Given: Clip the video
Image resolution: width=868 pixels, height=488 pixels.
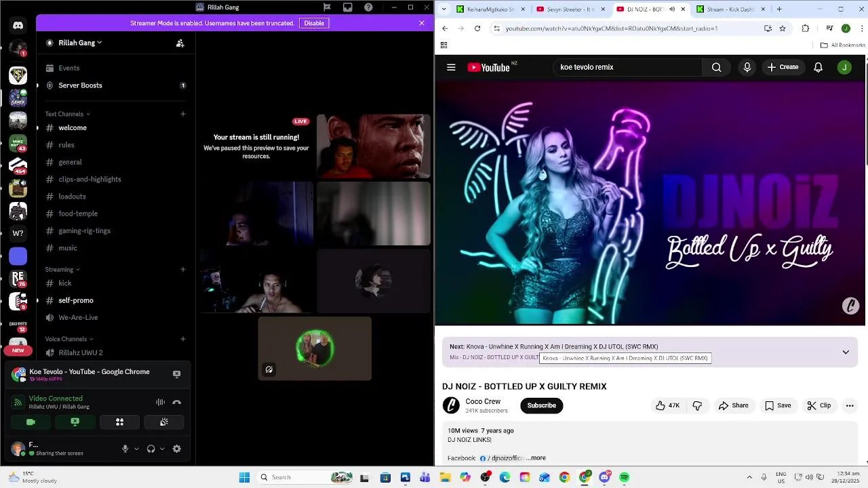Looking at the screenshot, I should pos(818,405).
